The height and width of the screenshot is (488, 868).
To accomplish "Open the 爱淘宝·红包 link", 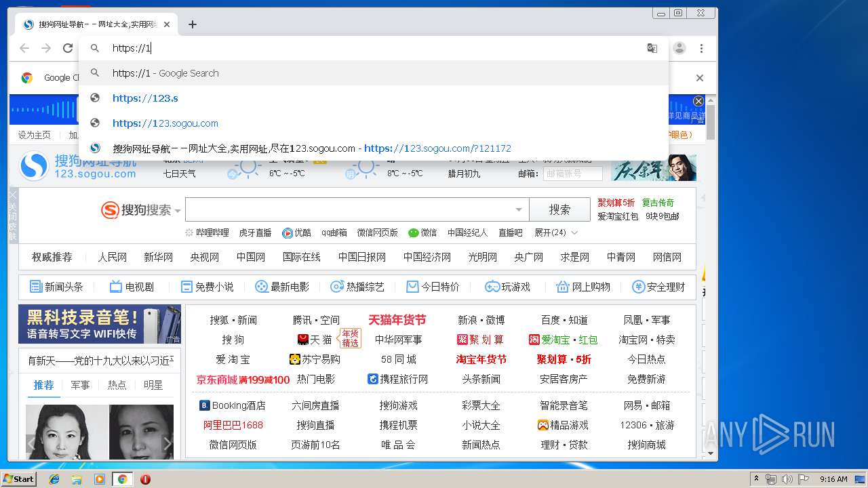I will (563, 340).
